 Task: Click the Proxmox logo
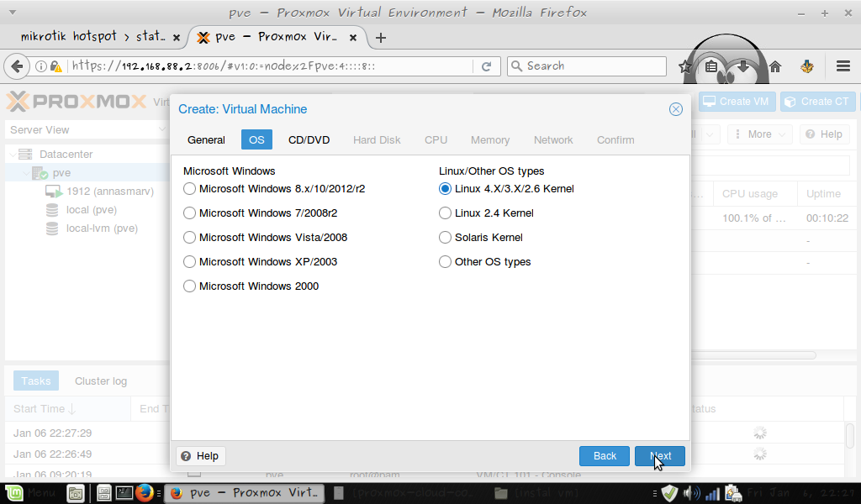(77, 102)
